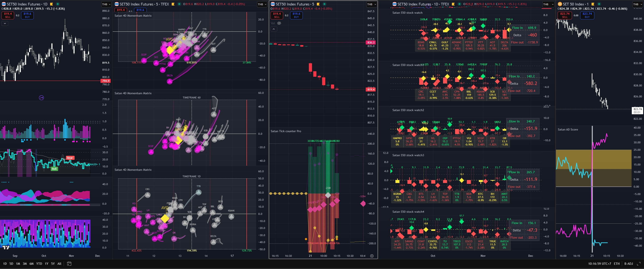Screen dimensions: 644x269
Task: Open the THB currency dropdown on the 5 TFEX matrix chart
Action: (x=262, y=4)
